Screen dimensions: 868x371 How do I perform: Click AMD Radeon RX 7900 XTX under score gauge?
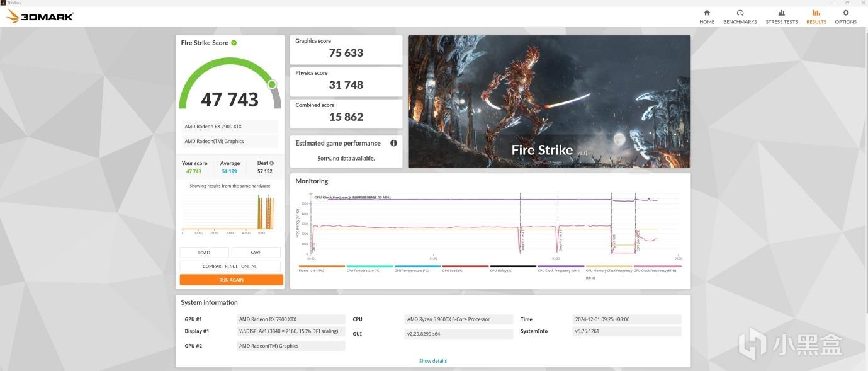pyautogui.click(x=230, y=127)
